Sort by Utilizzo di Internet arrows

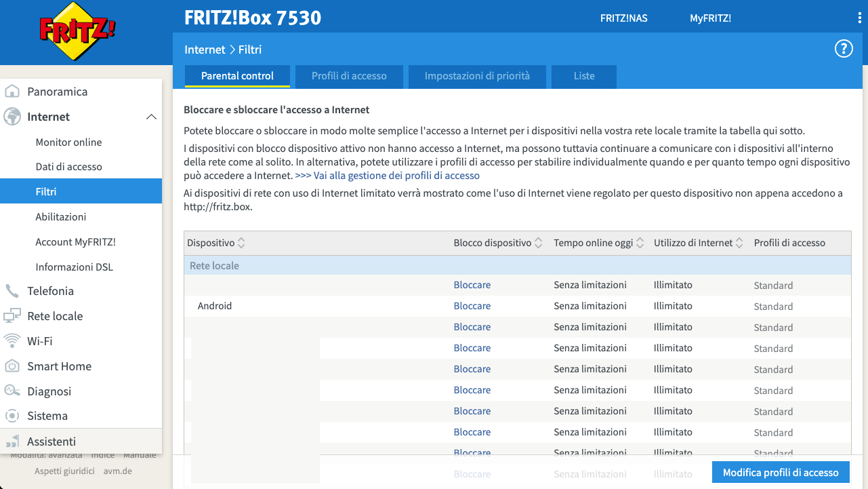click(740, 243)
